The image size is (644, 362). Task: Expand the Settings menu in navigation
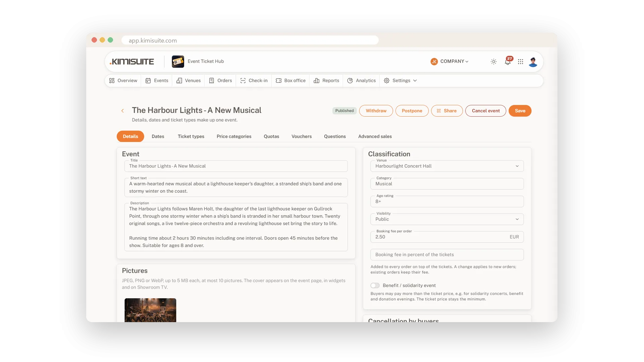[x=400, y=81]
